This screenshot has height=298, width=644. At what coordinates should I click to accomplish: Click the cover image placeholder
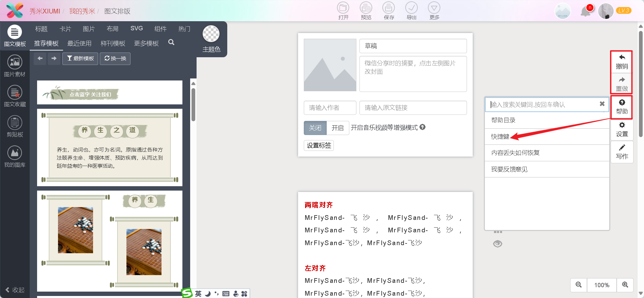330,65
